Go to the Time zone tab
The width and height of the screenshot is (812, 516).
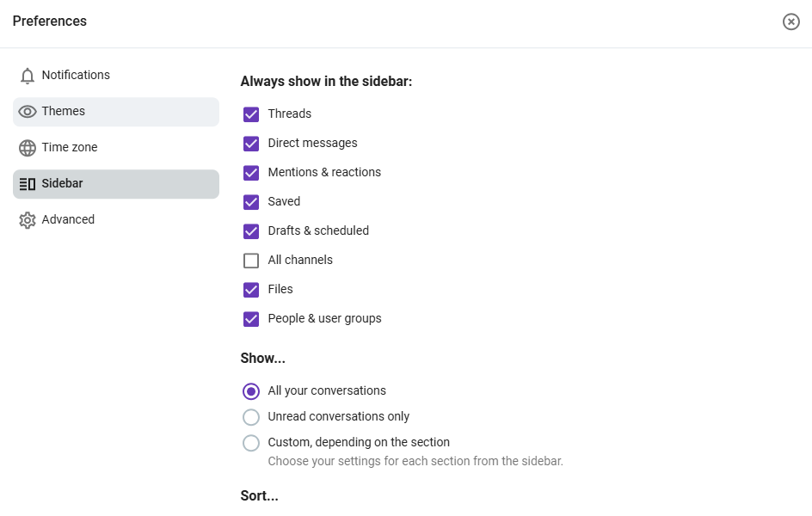pyautogui.click(x=116, y=148)
